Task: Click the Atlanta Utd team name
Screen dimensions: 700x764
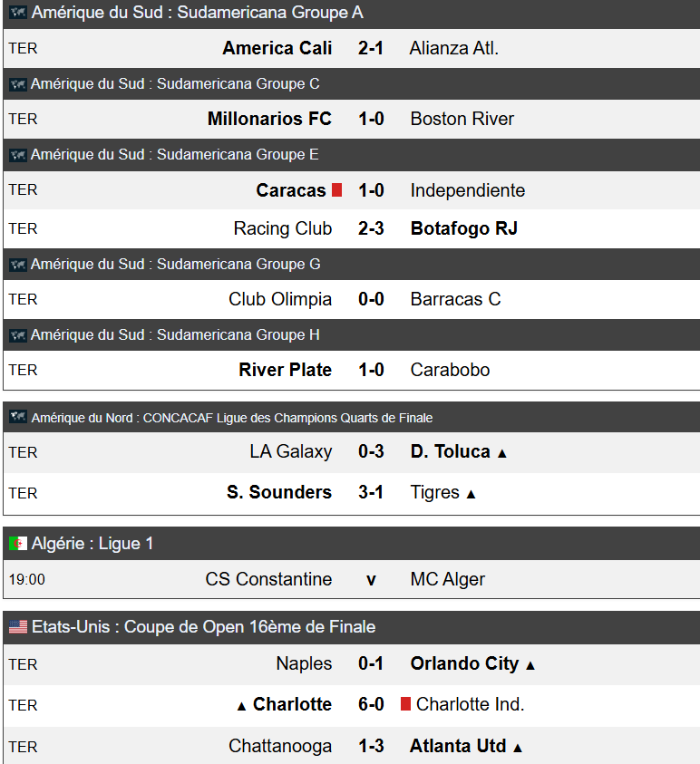Action: (458, 746)
